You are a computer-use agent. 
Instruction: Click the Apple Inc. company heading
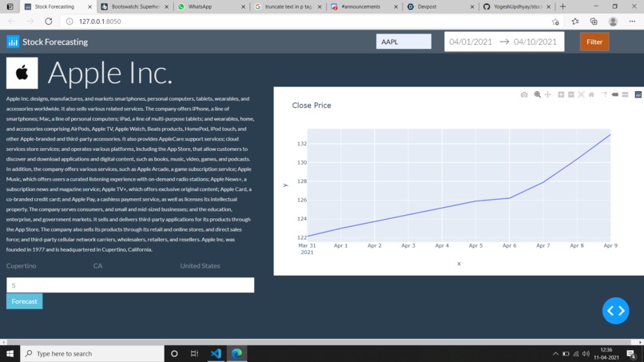110,74
